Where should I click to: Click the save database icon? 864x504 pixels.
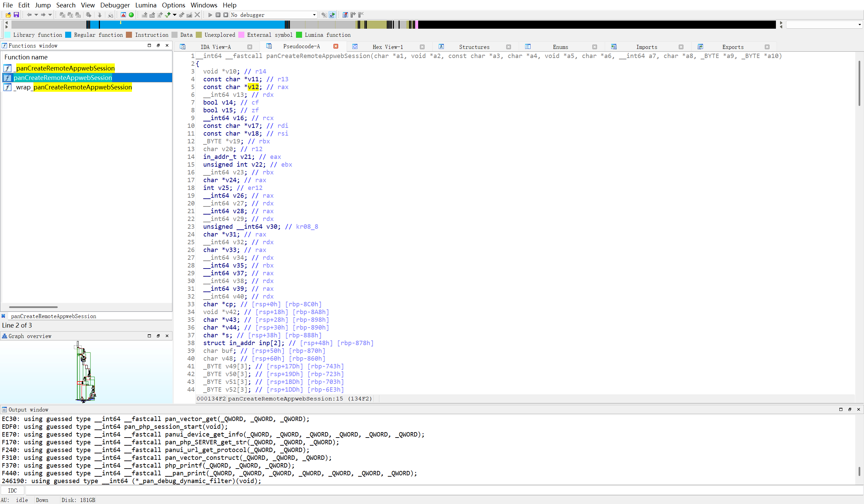click(x=16, y=15)
